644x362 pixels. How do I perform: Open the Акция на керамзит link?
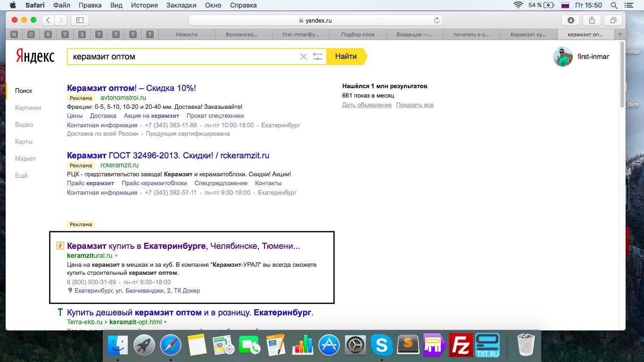tap(151, 116)
